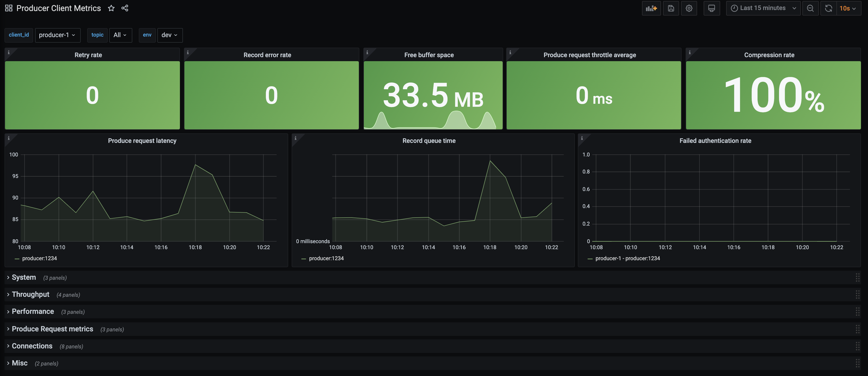Open the Produce request latency panel menu
868x376 pixels.
click(x=142, y=141)
